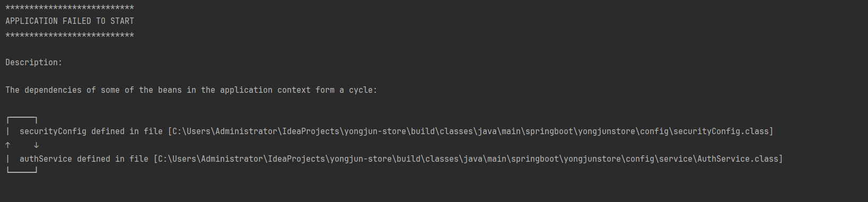Click 'service' folder in the AuthService path

[x=676, y=159]
